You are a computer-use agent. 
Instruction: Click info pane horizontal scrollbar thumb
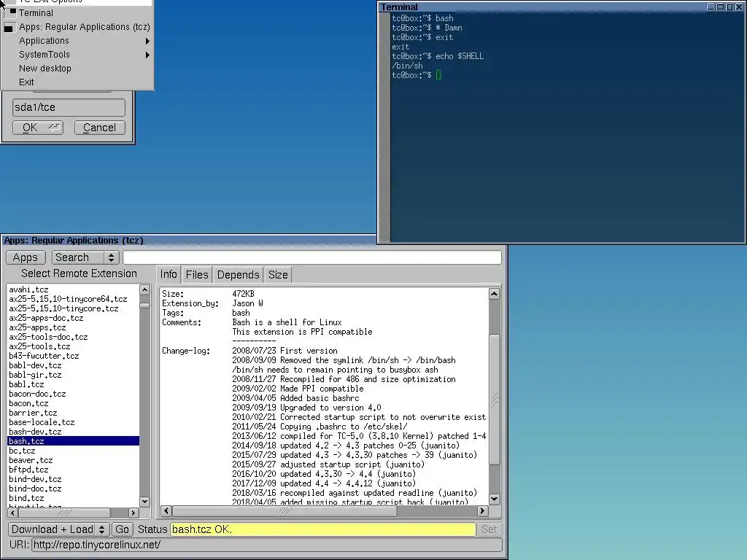pos(284,511)
